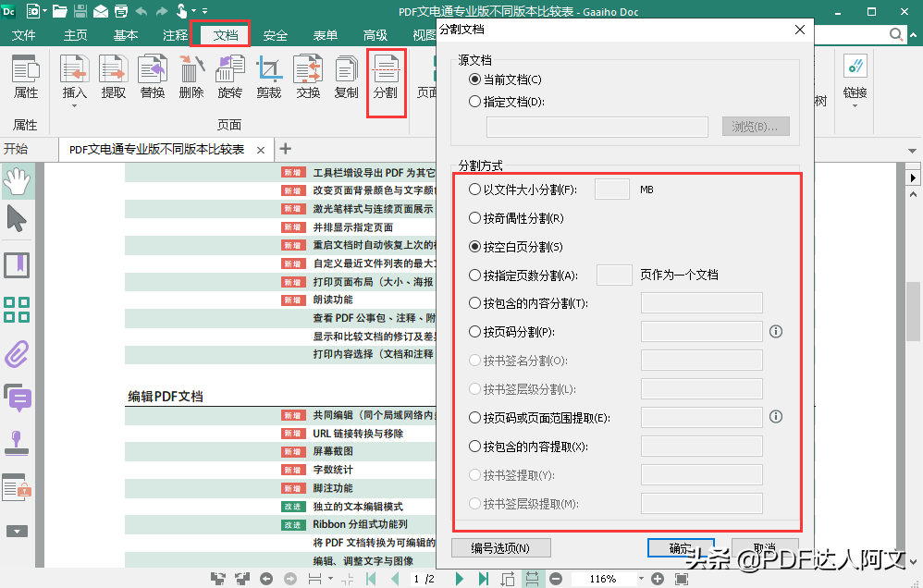Click the vertical scrollbar thumb
The height and width of the screenshot is (588, 923).
click(x=913, y=312)
